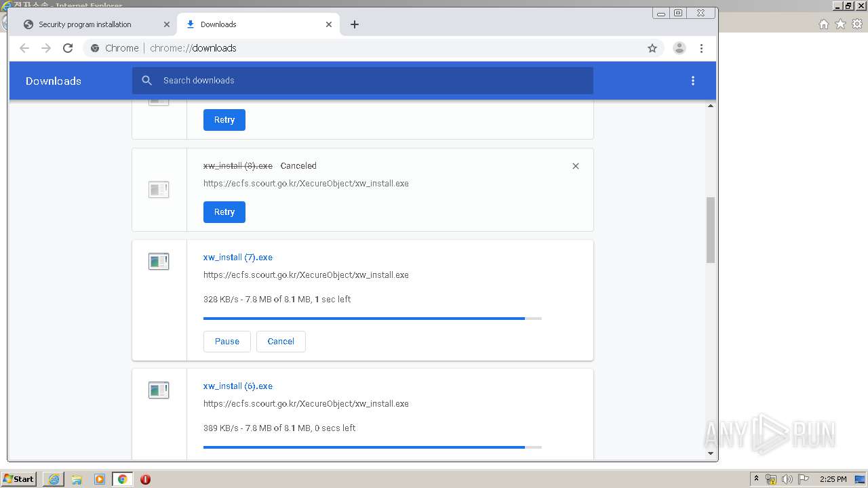868x488 pixels.
Task: Open the Windows Start menu
Action: [19, 479]
